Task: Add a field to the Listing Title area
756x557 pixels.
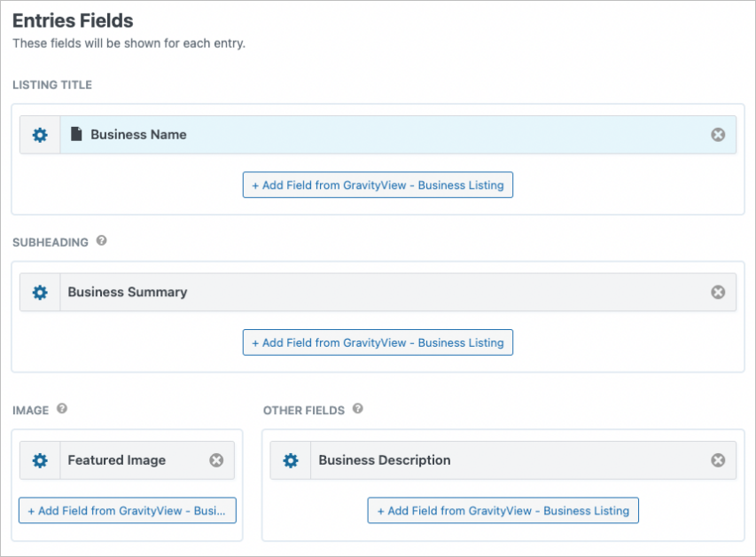Action: point(378,184)
